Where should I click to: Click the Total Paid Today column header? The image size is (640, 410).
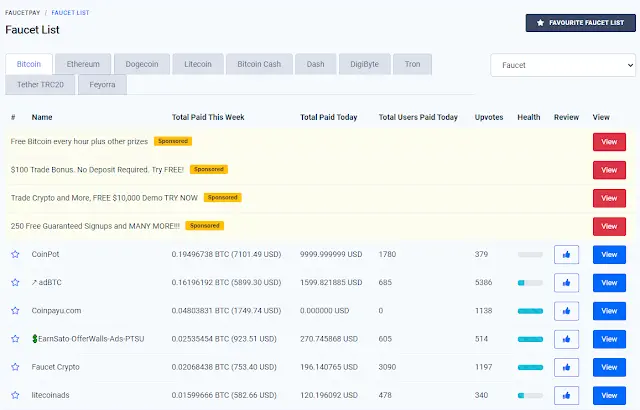point(329,117)
